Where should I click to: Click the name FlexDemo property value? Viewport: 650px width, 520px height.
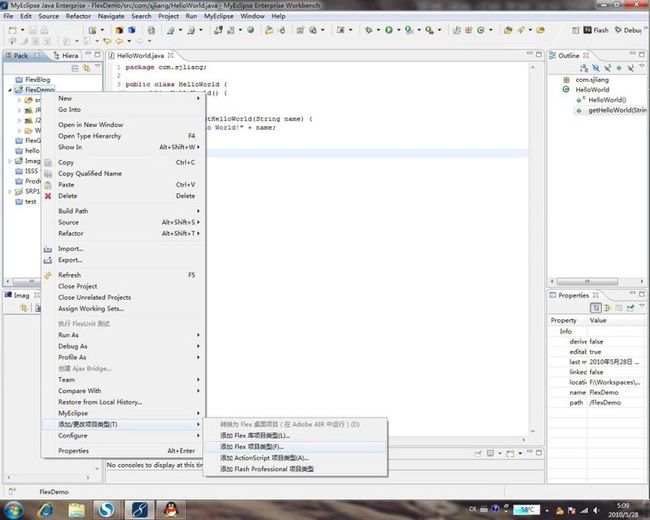click(604, 392)
